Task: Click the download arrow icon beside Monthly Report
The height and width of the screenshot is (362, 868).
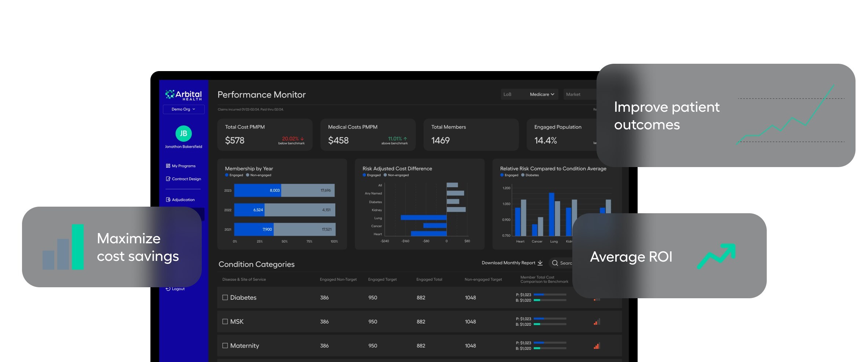Action: point(540,263)
